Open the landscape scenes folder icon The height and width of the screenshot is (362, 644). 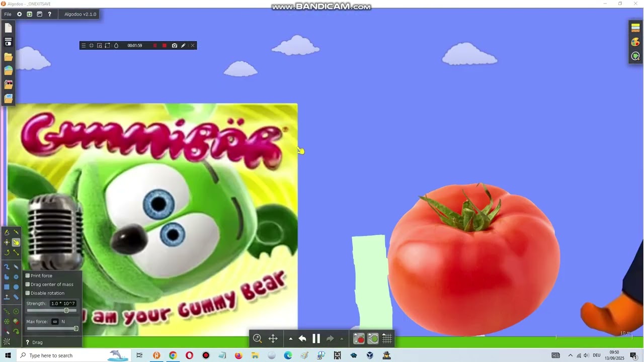coord(8,70)
